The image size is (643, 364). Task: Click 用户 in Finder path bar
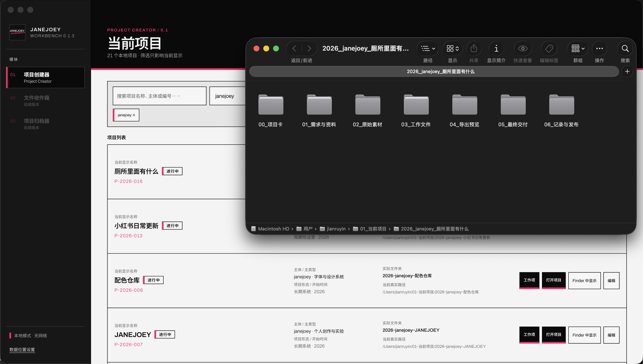click(305, 229)
